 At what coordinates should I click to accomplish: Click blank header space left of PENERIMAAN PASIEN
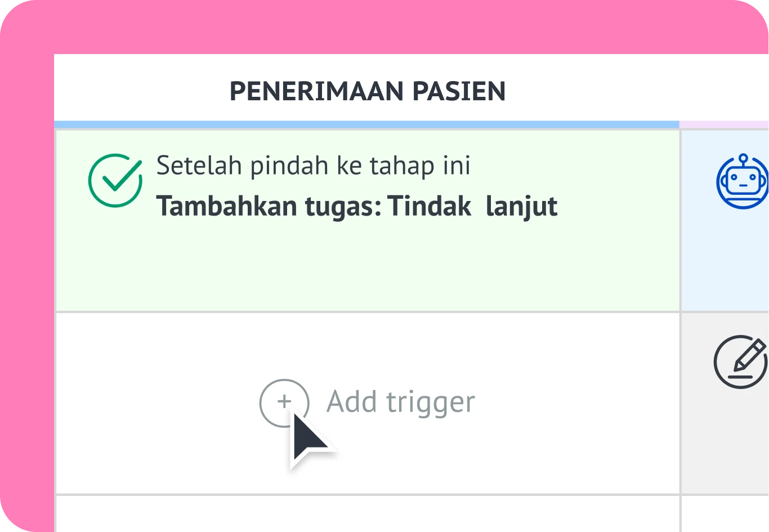141,91
